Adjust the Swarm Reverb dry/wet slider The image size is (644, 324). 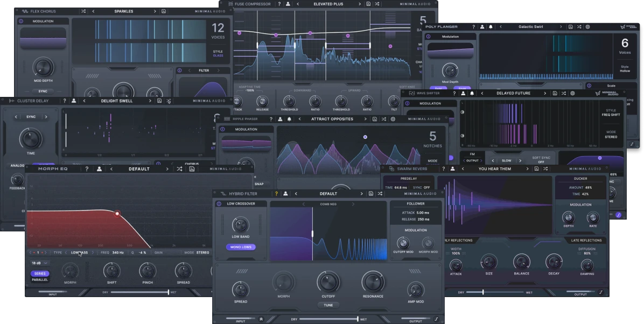pos(494,292)
